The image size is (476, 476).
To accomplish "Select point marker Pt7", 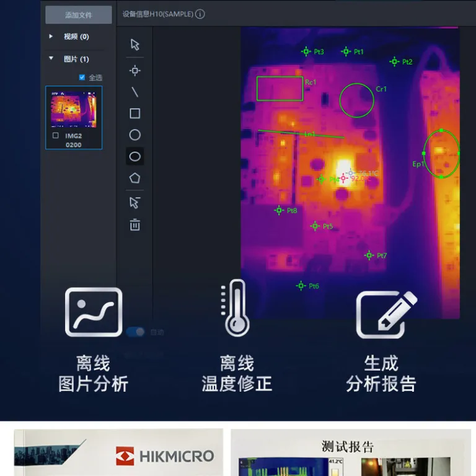I will tap(369, 255).
